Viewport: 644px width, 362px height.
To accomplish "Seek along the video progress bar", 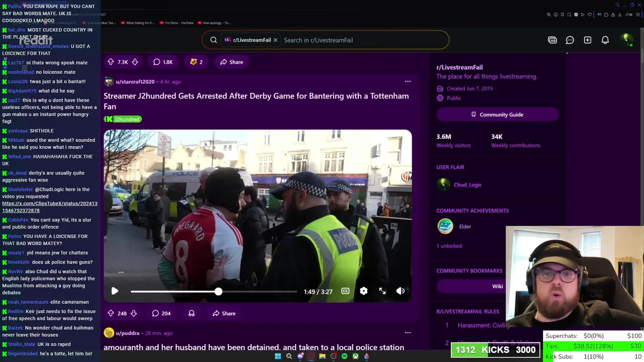I will tap(214, 292).
